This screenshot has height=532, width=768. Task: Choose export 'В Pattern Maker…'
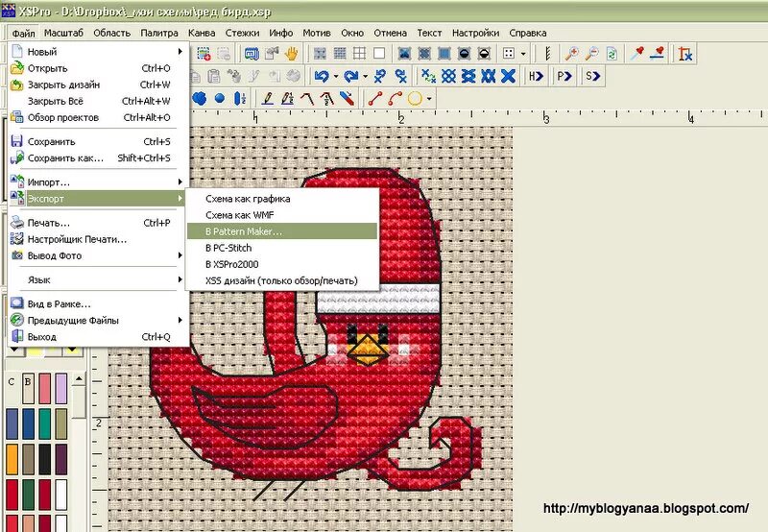click(x=282, y=231)
